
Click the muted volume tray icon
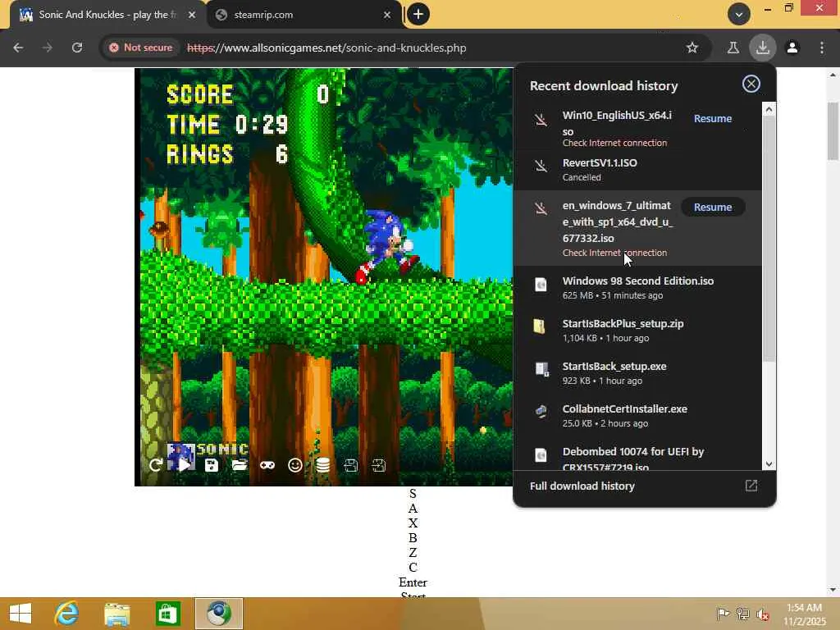[x=762, y=614]
